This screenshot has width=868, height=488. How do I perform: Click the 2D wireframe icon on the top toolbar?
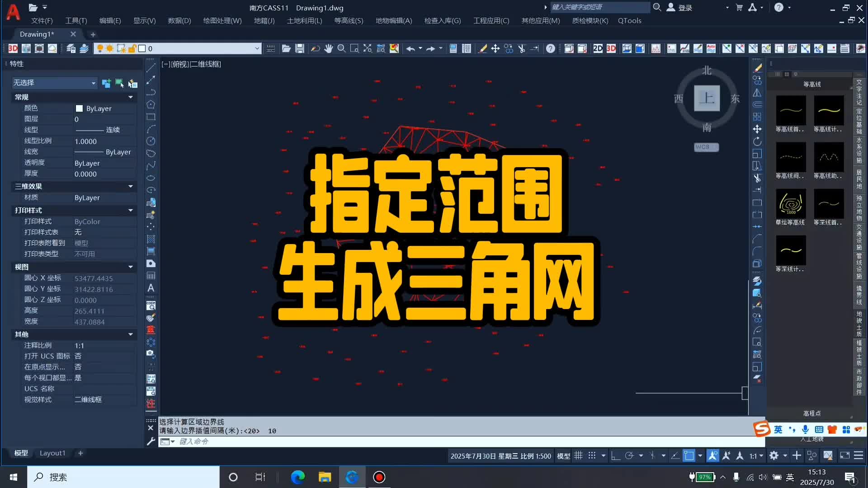[x=597, y=48]
